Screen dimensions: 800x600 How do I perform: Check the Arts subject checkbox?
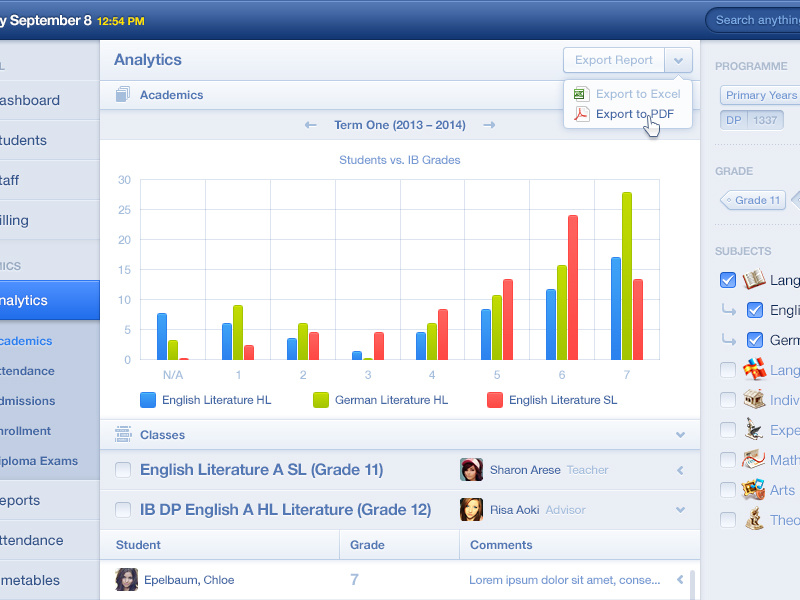(x=728, y=490)
